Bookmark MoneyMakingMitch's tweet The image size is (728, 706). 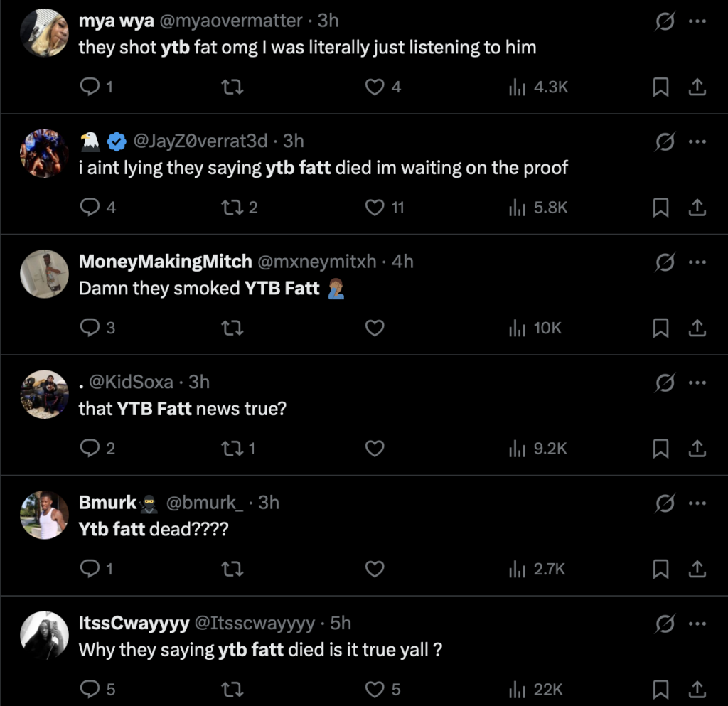pyautogui.click(x=660, y=328)
